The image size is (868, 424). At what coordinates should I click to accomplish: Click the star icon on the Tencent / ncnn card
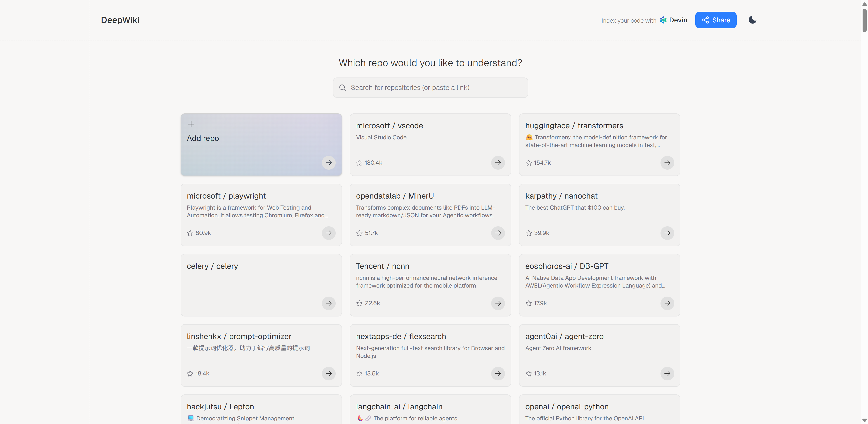[x=359, y=303]
